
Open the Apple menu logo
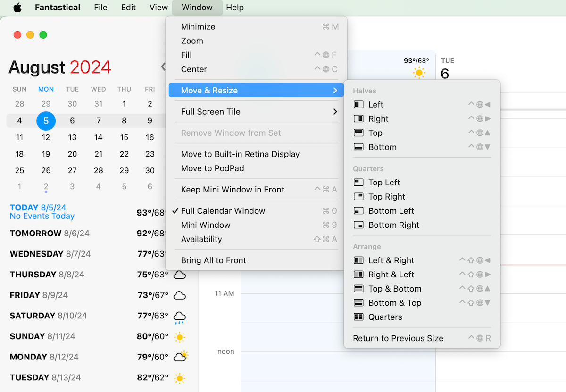click(17, 8)
